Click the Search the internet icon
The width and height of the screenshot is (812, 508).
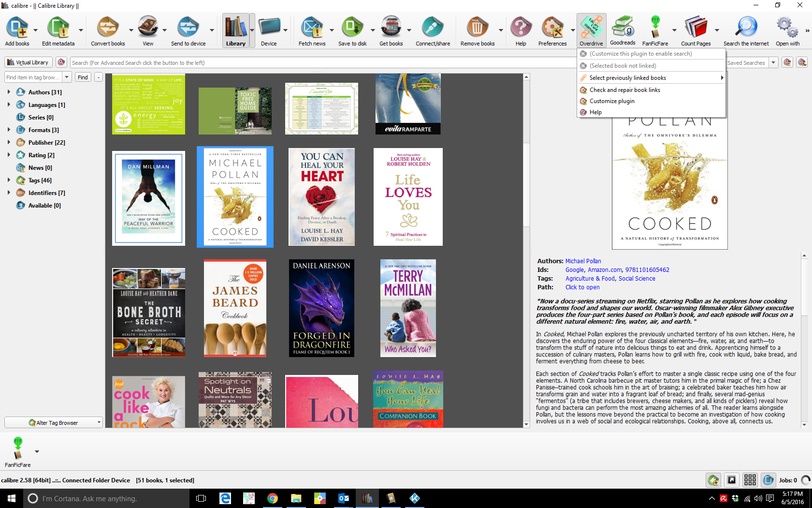pos(746,27)
